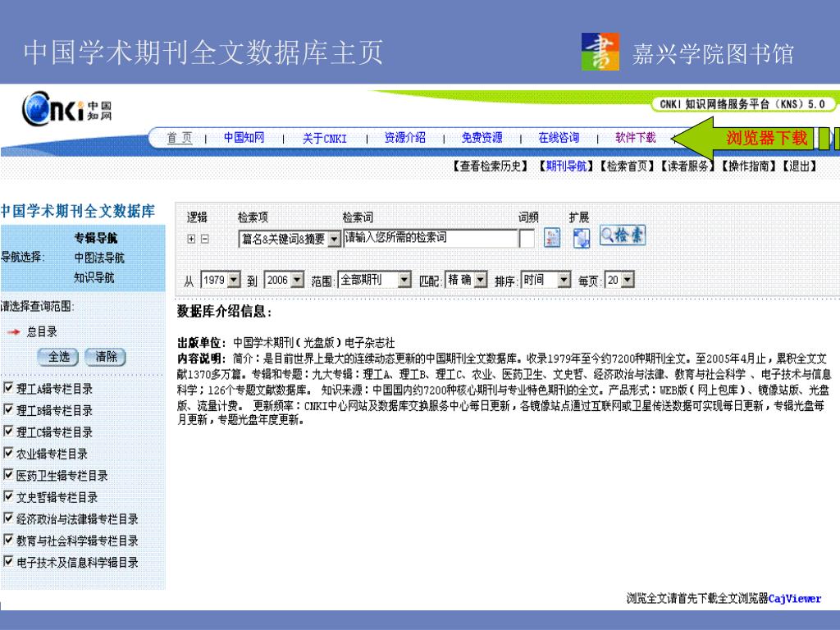Open the 排序 时间 dropdown
The height and width of the screenshot is (630, 840).
click(546, 280)
